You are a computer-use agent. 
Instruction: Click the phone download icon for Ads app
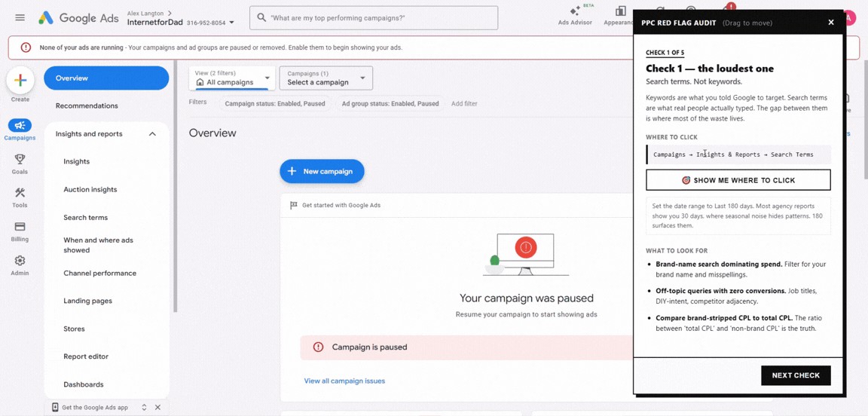tap(55, 407)
